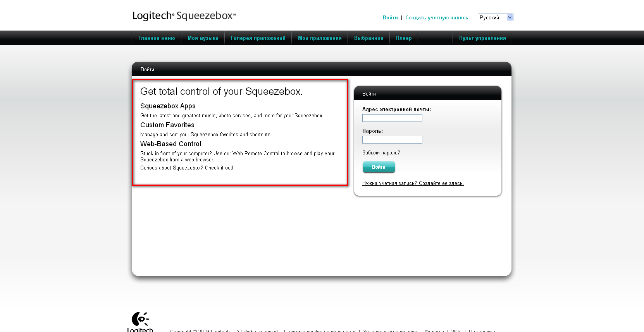Follow the Check it out! link
644x332 pixels.
(x=219, y=168)
